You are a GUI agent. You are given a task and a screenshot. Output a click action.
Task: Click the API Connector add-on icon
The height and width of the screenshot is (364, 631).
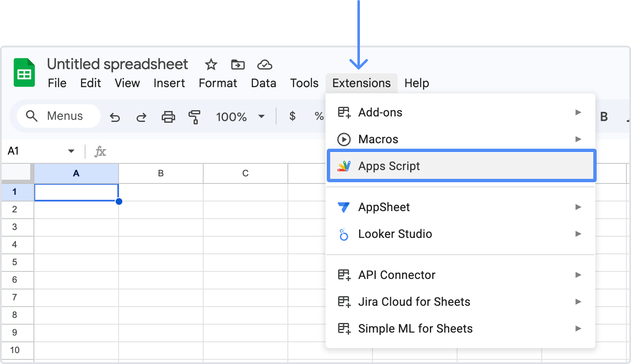(x=344, y=275)
